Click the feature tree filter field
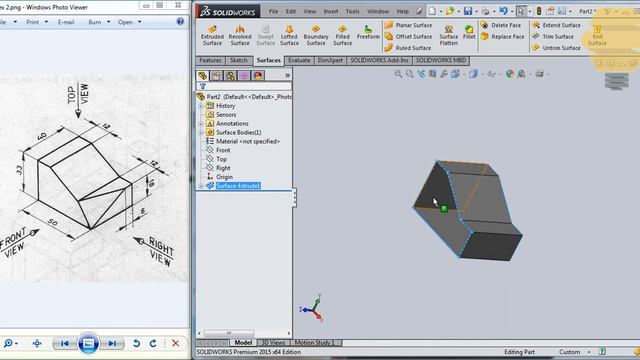Screen dimensions: 640x360 point(244,86)
